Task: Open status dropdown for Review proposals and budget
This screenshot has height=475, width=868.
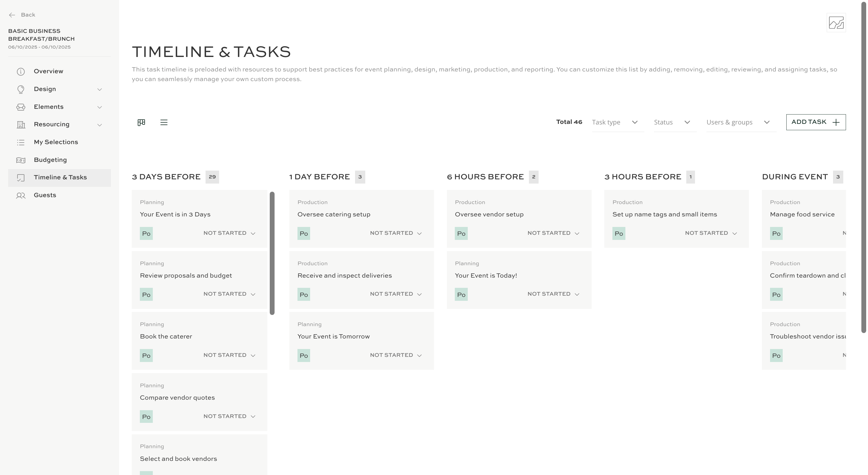Action: tap(229, 294)
